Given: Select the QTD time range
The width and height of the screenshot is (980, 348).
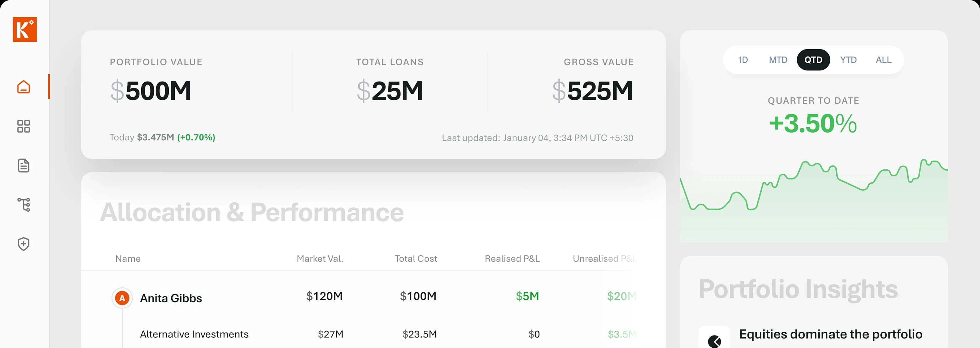Looking at the screenshot, I should 813,60.
